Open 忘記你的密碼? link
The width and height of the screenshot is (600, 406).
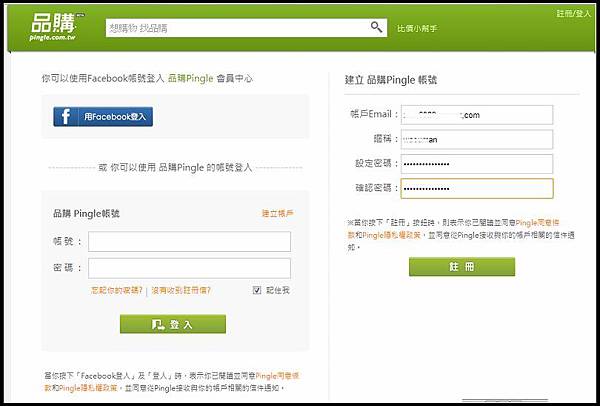pos(116,290)
